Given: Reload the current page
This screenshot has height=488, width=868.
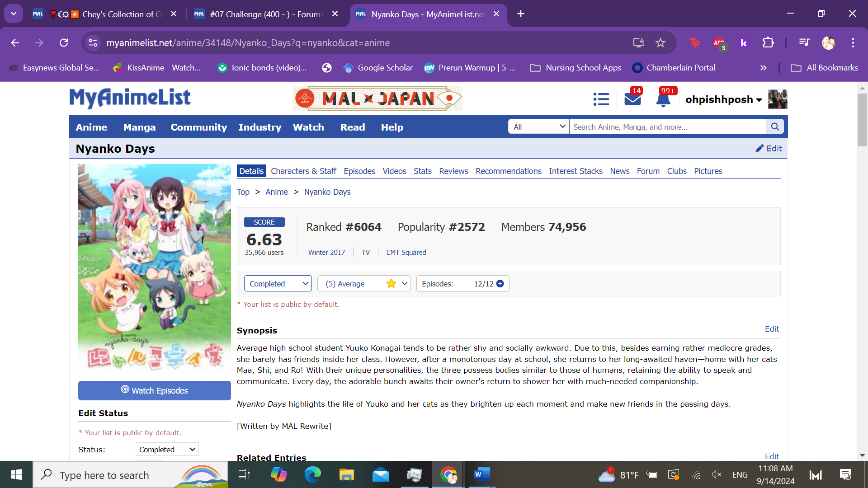Looking at the screenshot, I should click(64, 43).
